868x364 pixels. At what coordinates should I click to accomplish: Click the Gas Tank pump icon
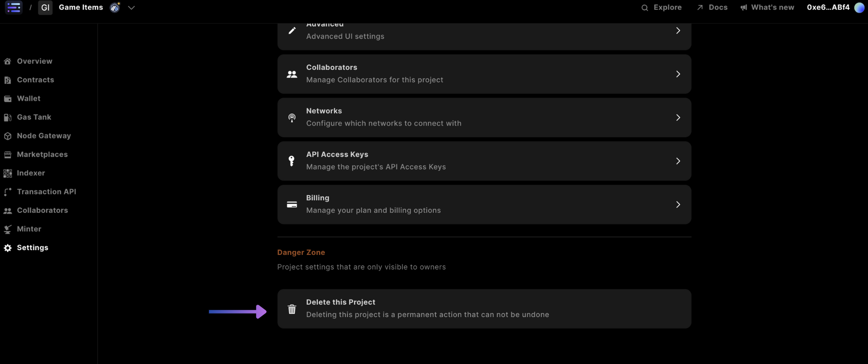pyautogui.click(x=8, y=117)
